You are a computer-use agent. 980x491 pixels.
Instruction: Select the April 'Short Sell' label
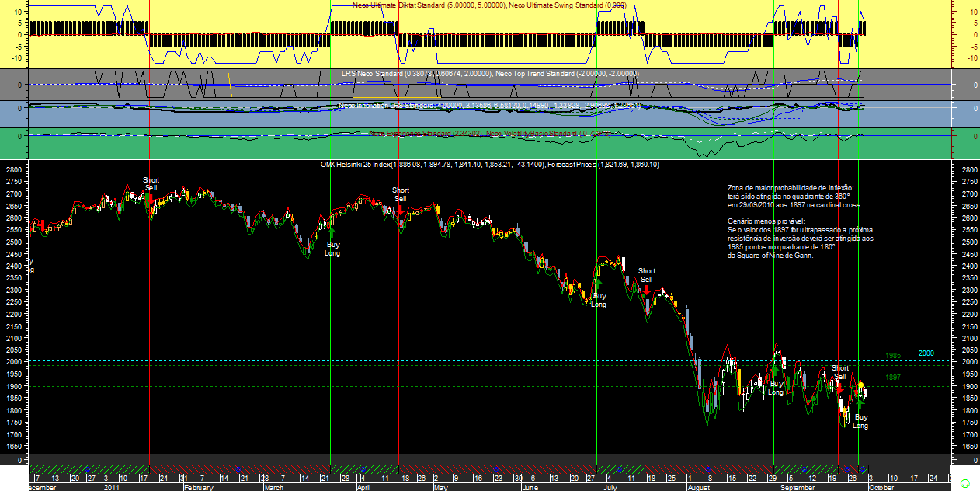pyautogui.click(x=401, y=194)
